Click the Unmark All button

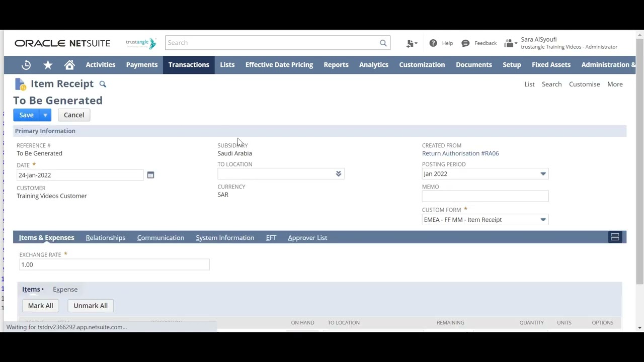click(91, 306)
